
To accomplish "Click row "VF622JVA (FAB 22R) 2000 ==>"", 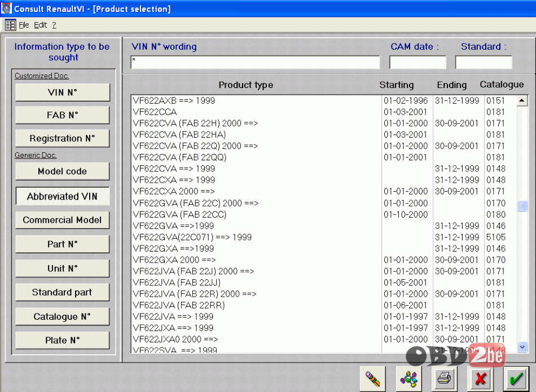I will 324,294.
